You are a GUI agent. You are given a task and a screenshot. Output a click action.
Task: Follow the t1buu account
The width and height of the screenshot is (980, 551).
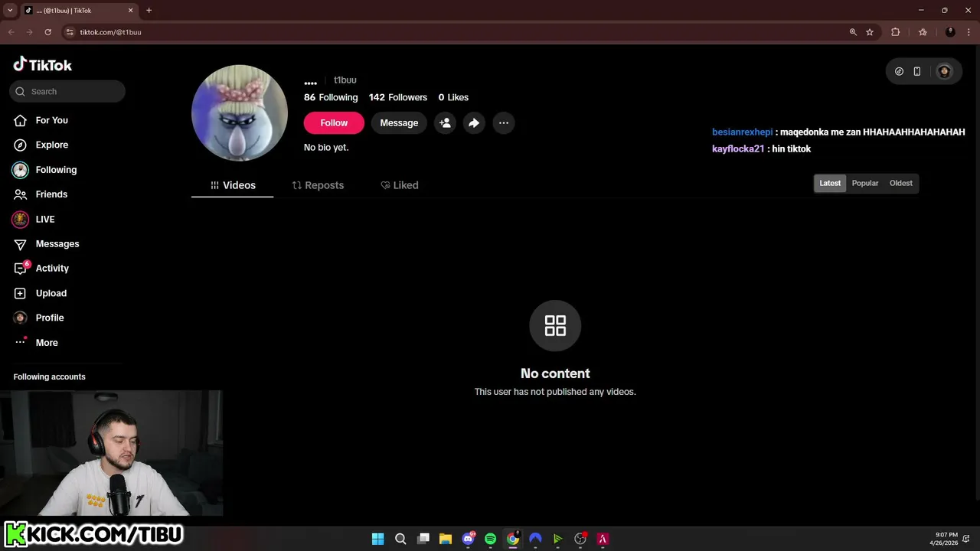tap(334, 122)
